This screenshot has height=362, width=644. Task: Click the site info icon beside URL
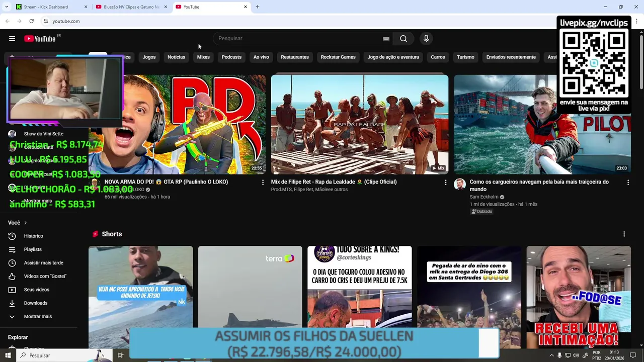(x=45, y=21)
